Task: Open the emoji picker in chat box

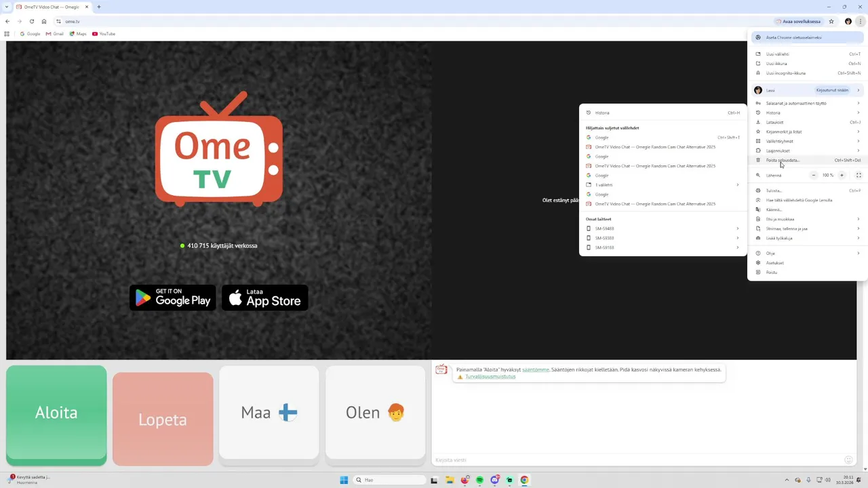Action: point(848,460)
